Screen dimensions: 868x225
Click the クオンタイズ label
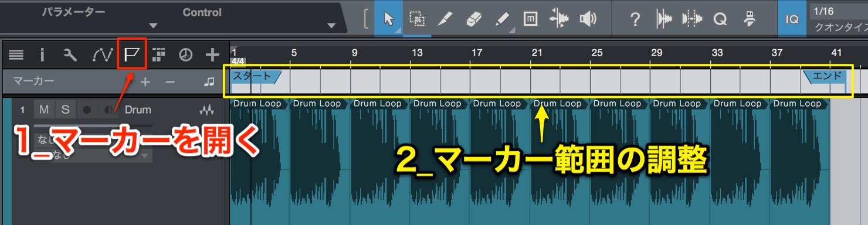click(x=841, y=27)
